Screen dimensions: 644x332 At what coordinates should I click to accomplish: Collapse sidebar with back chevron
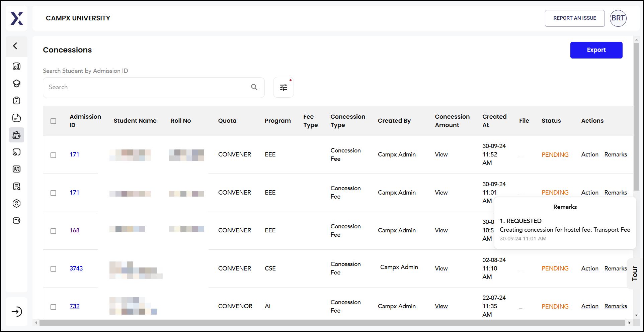(x=15, y=46)
